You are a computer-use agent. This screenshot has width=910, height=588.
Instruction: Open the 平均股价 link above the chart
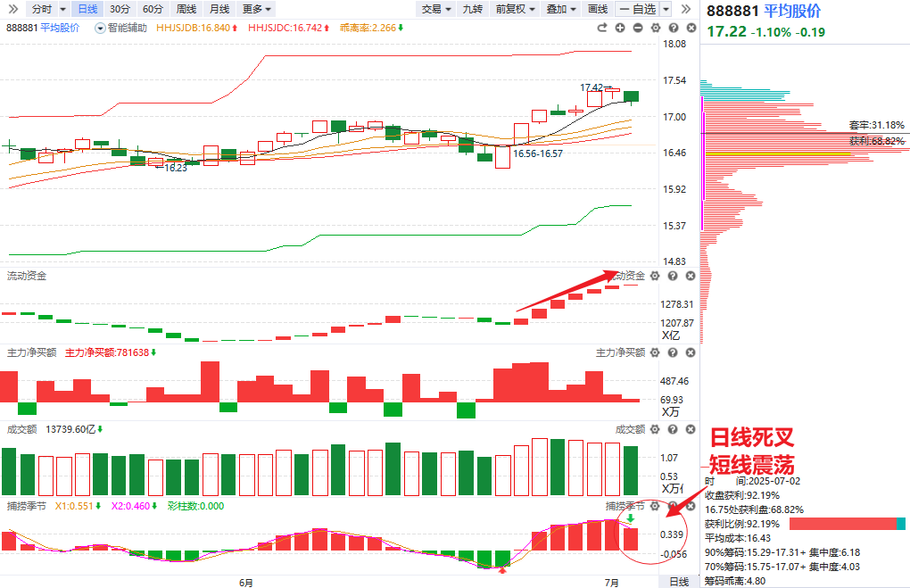[60, 28]
